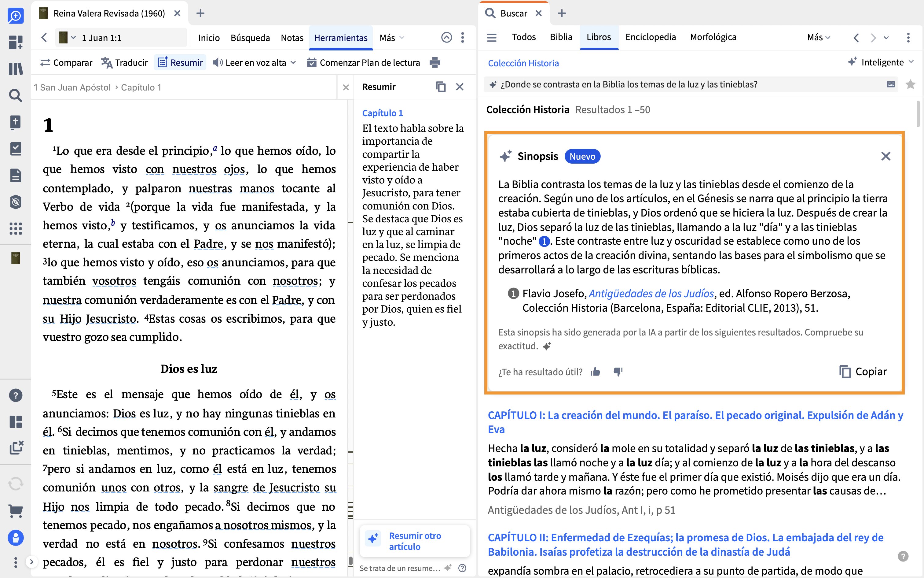
Task: Open the Colección Historia link
Action: pyautogui.click(x=523, y=63)
